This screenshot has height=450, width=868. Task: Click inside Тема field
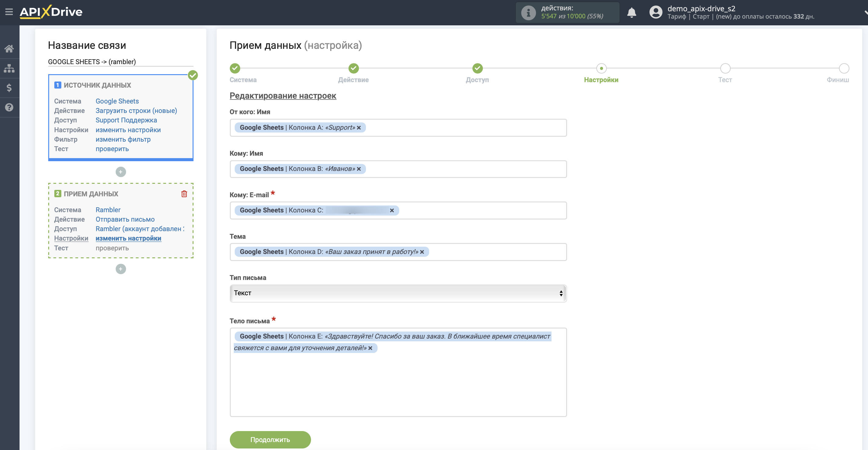point(398,252)
